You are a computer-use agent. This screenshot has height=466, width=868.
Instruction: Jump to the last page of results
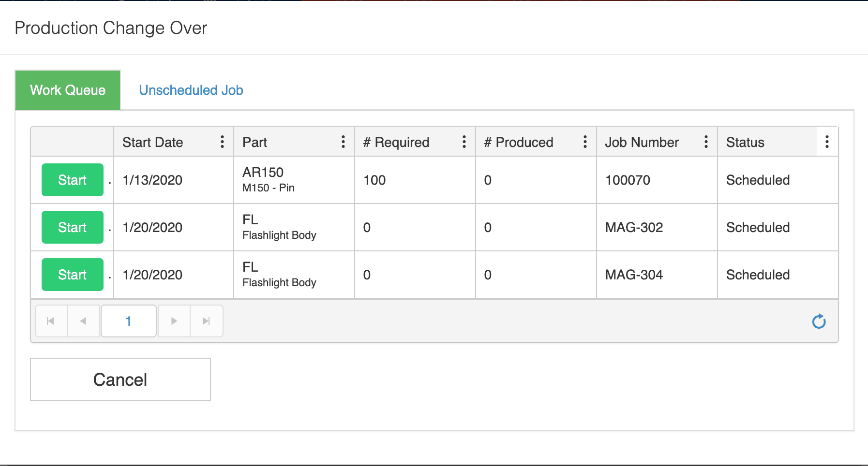pos(207,320)
